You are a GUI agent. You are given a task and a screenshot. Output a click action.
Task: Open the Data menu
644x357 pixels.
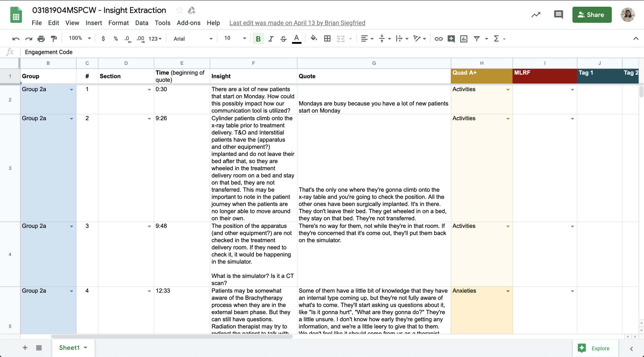coord(142,23)
